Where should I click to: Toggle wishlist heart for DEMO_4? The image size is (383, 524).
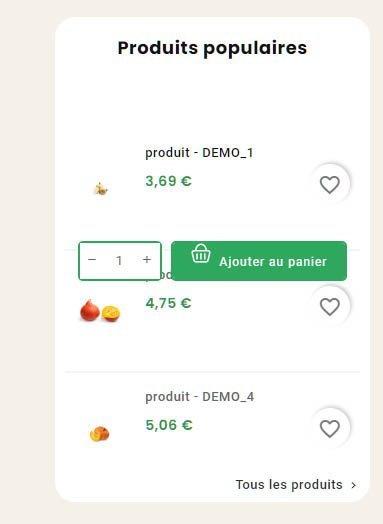click(x=330, y=428)
